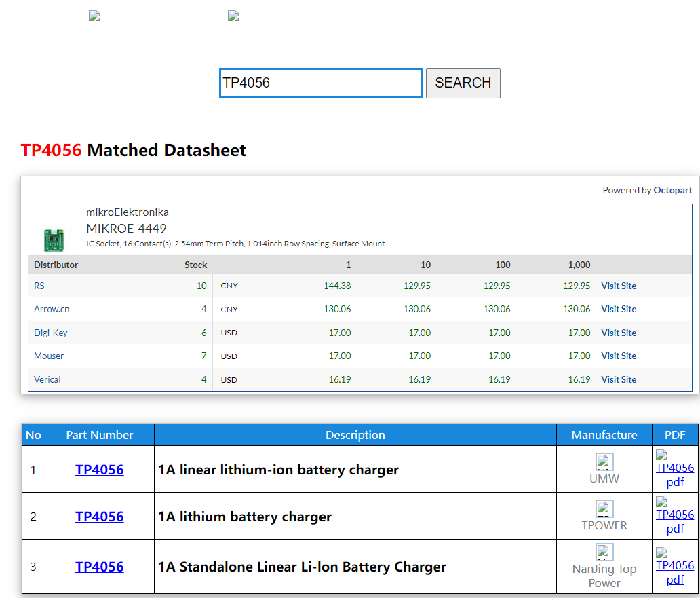Open the PDF icon in NanJing Top Power row
Viewport: 700px width, 598px height.
pyautogui.click(x=661, y=553)
